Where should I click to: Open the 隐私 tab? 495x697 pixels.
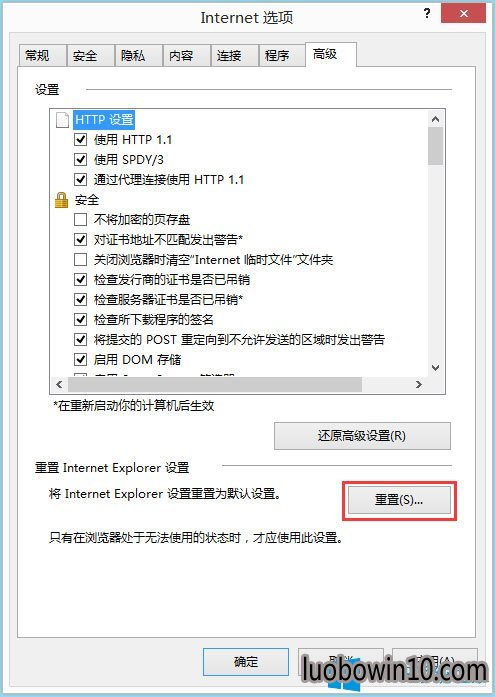(138, 56)
